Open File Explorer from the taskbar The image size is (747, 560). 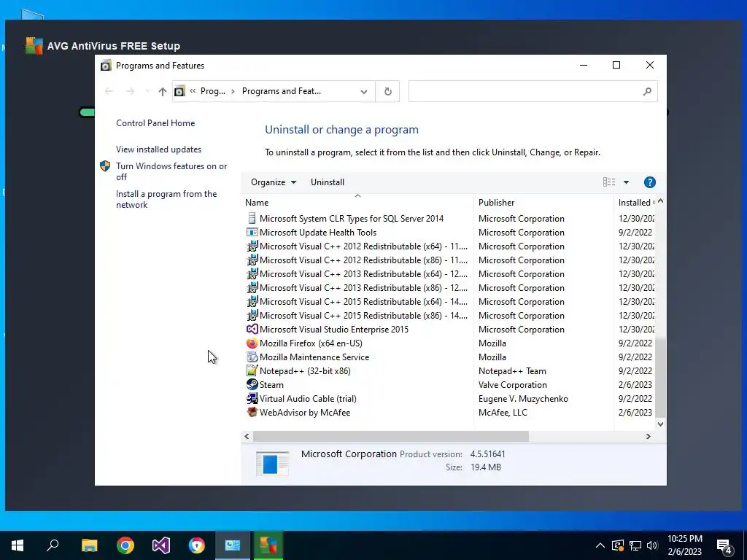[89, 545]
